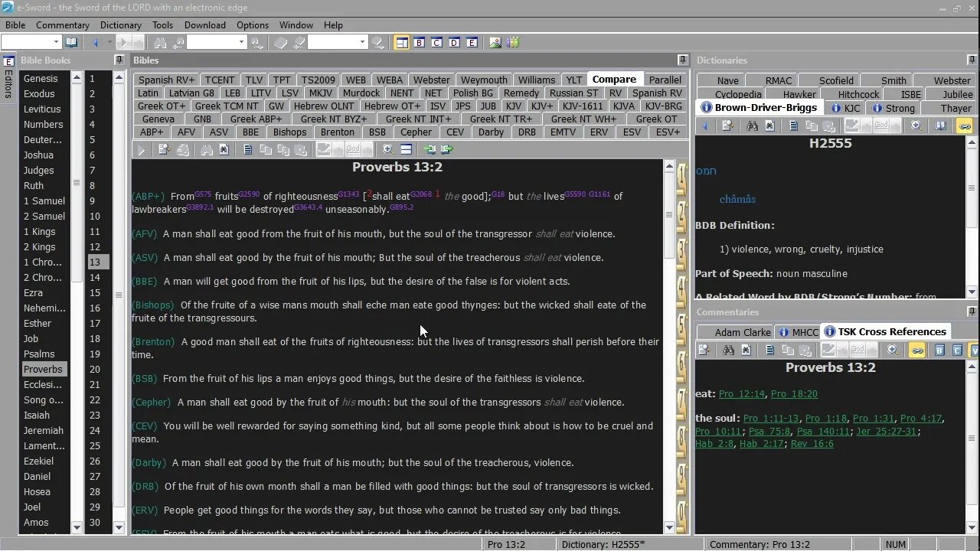This screenshot has width=980, height=551.
Task: Click the Bibles compare view scroll down arrow
Action: click(670, 527)
